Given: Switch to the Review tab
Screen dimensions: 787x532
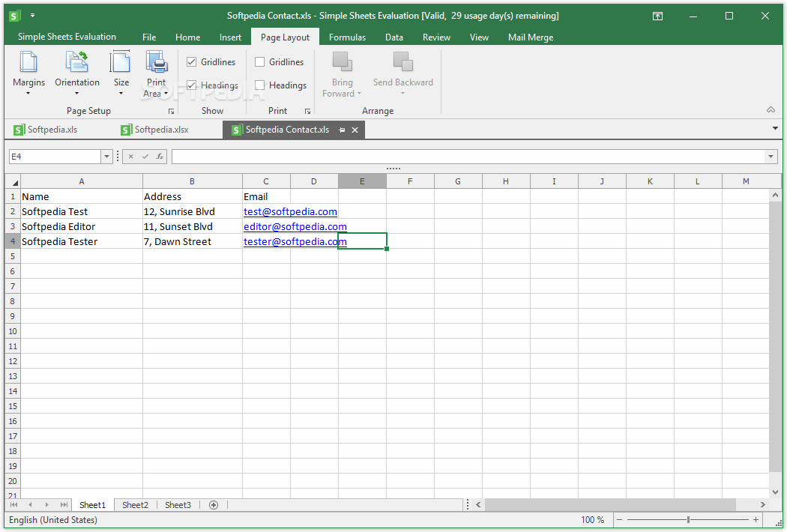Looking at the screenshot, I should pyautogui.click(x=436, y=37).
